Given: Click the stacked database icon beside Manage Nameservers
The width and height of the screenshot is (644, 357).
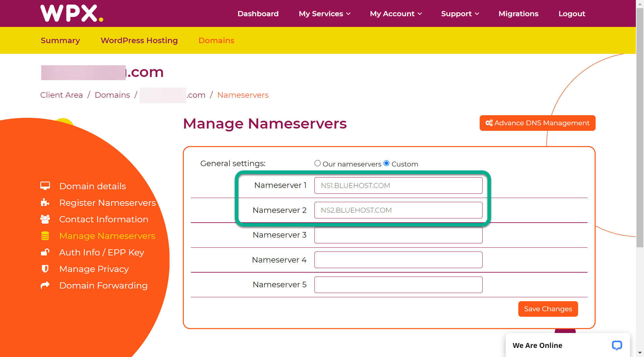Looking at the screenshot, I should coord(45,236).
